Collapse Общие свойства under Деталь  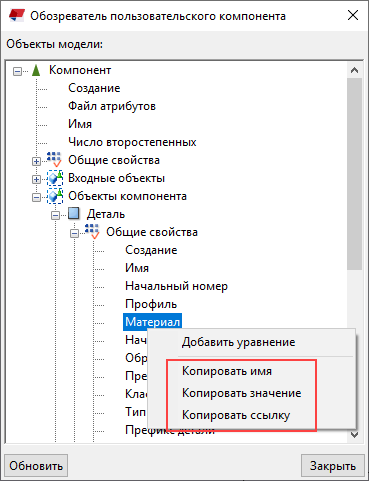[74, 233]
